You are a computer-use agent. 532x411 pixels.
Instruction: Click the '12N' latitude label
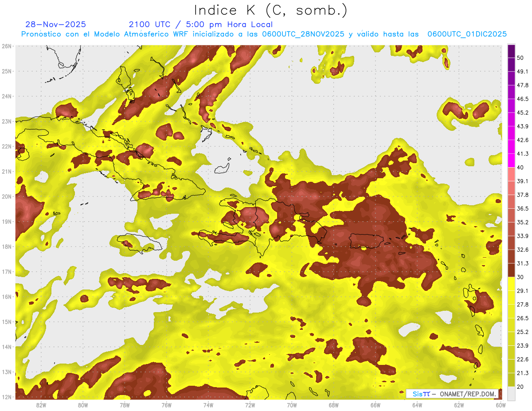7,397
